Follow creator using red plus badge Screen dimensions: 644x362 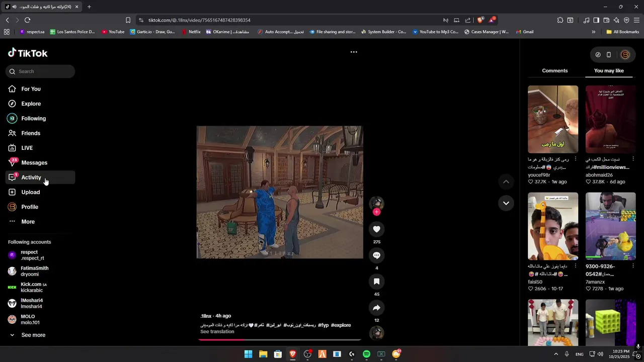(376, 212)
